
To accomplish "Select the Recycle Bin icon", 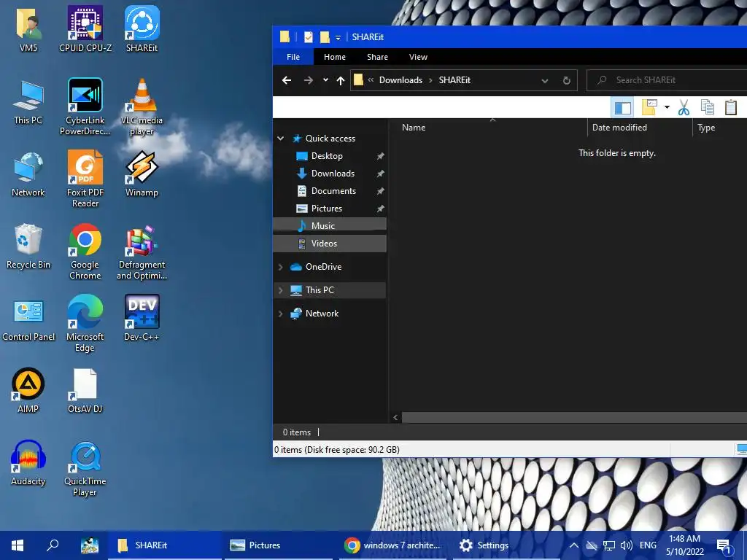I will tap(28, 246).
